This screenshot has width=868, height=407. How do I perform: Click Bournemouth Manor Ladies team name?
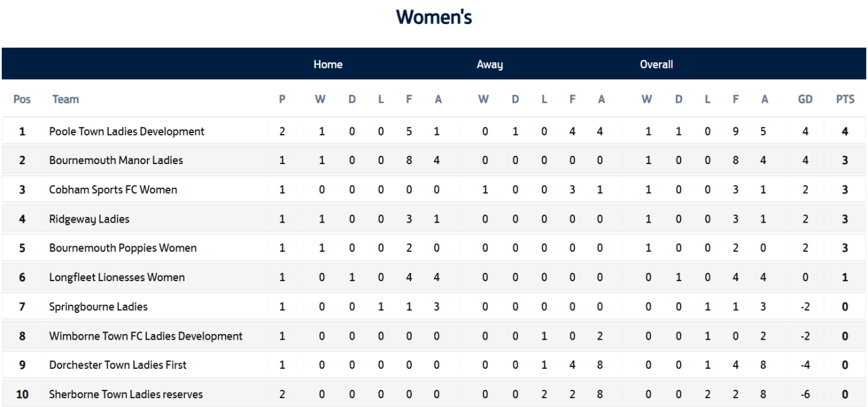point(116,160)
